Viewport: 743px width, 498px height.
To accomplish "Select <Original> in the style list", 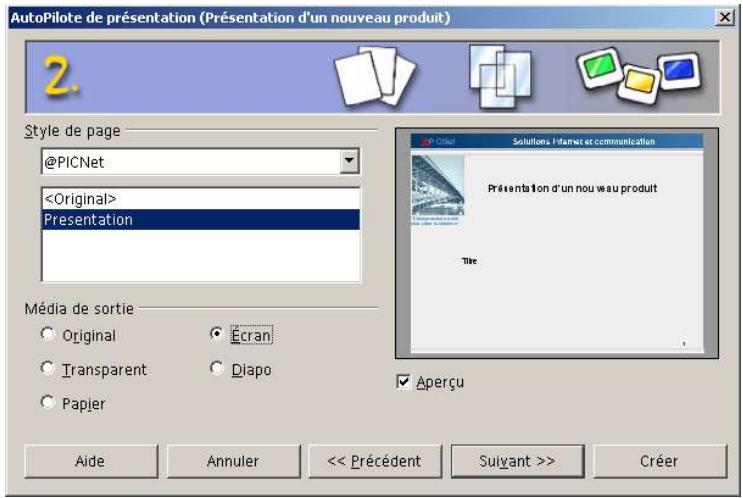I will pos(201,199).
